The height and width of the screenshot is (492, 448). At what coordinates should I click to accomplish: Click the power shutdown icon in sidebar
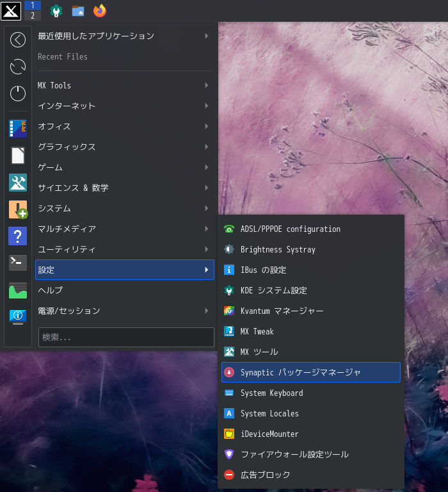tap(18, 93)
